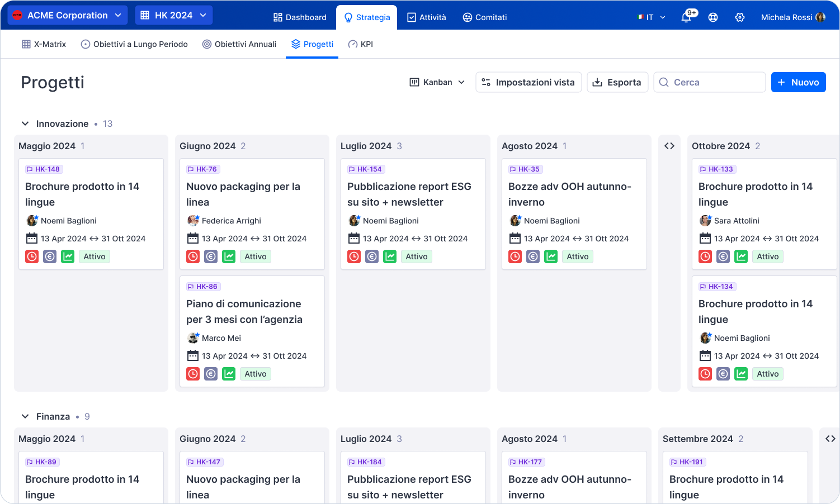Select the Progetti sub-tab
Screen dimensions: 840x504
point(312,44)
